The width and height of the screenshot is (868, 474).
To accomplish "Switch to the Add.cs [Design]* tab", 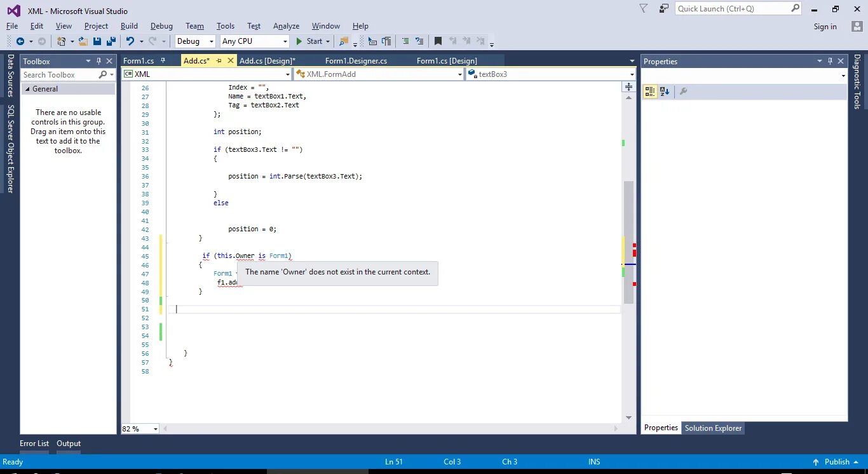I will pyautogui.click(x=268, y=60).
